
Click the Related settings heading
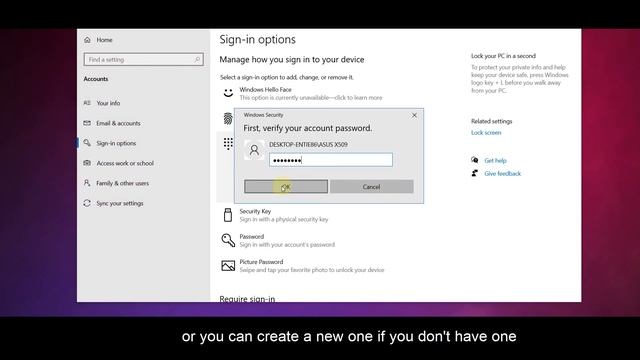[x=491, y=121]
